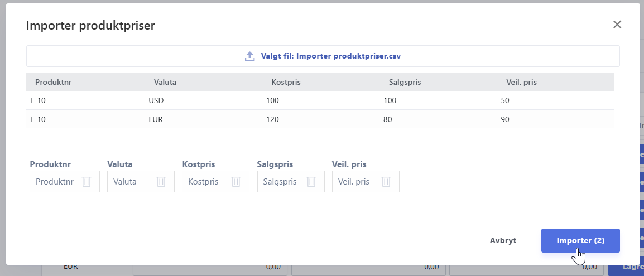Click the Produktnr table column header
This screenshot has height=276, width=644.
54,83
